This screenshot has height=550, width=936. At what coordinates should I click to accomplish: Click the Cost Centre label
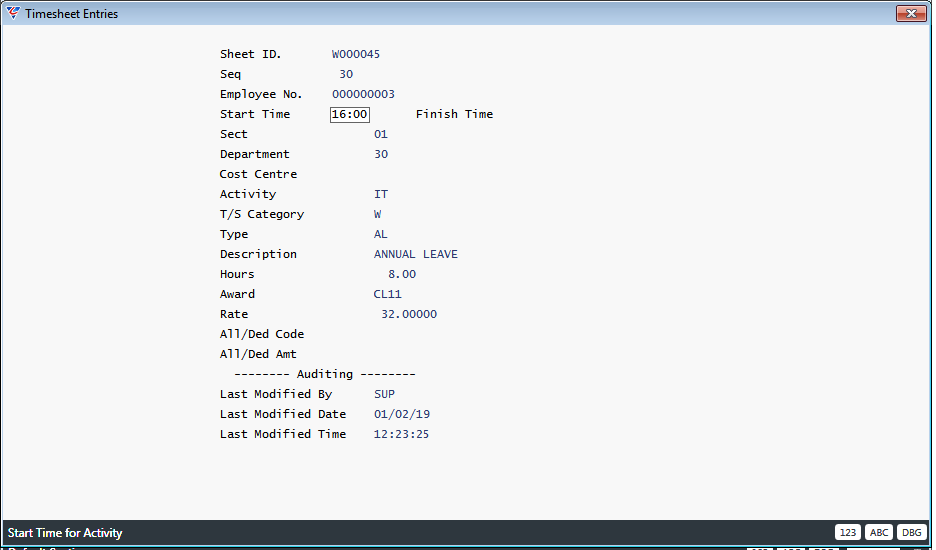pyautogui.click(x=258, y=174)
